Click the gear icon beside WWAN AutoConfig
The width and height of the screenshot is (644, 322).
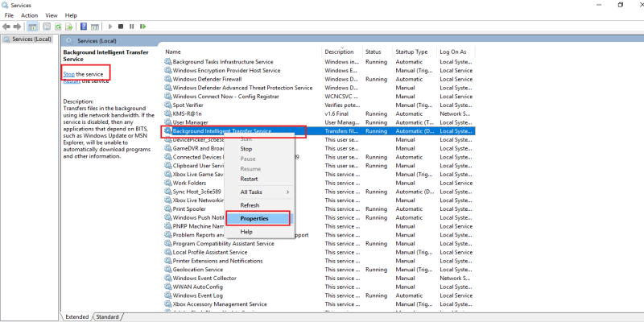pos(168,287)
